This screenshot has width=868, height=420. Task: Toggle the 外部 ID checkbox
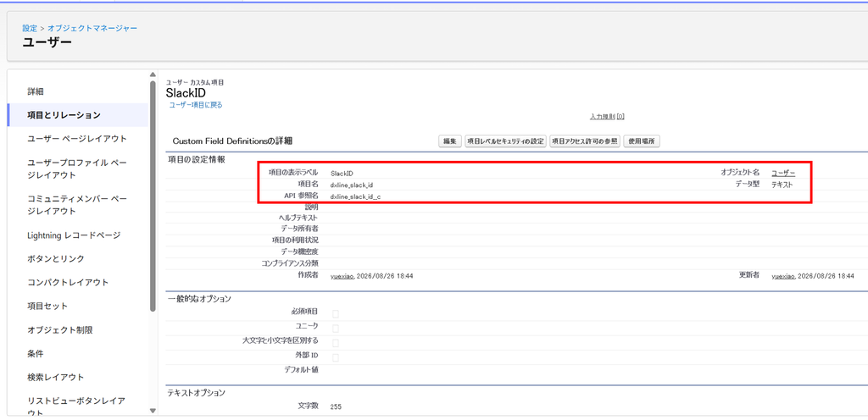coord(336,357)
